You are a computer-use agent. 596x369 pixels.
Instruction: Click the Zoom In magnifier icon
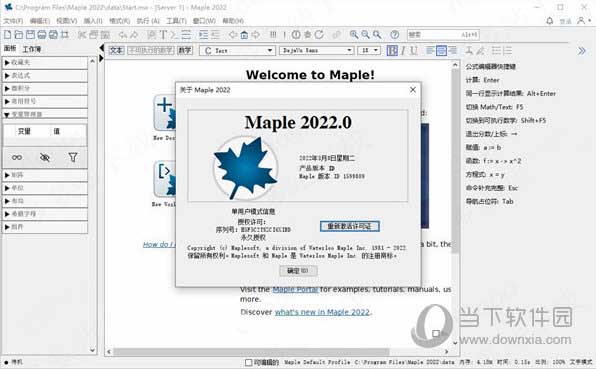[x=354, y=35]
